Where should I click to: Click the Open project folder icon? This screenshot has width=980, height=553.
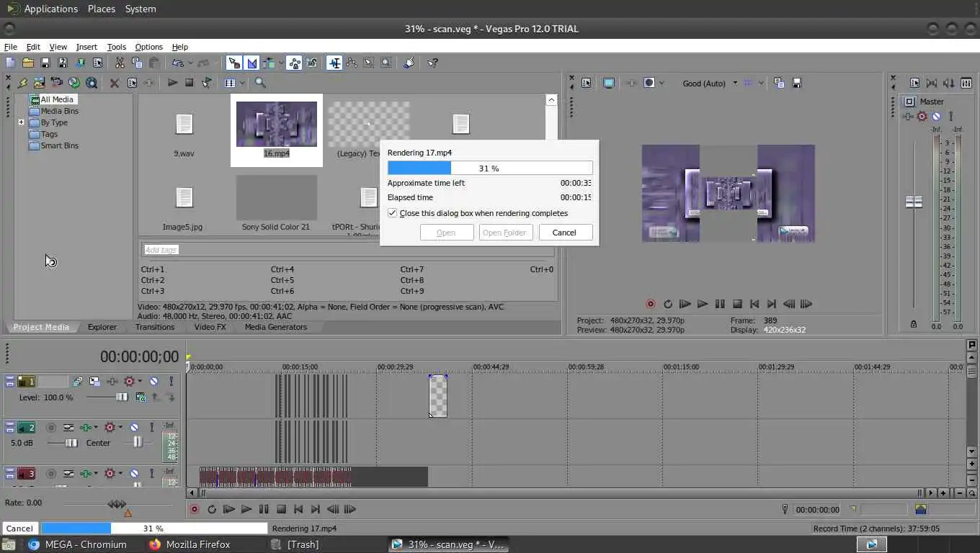coord(28,63)
